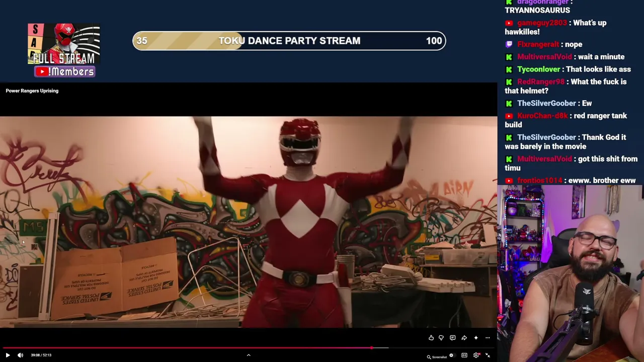Click username RedRanger98 in chat
The height and width of the screenshot is (362, 644).
(x=541, y=81)
